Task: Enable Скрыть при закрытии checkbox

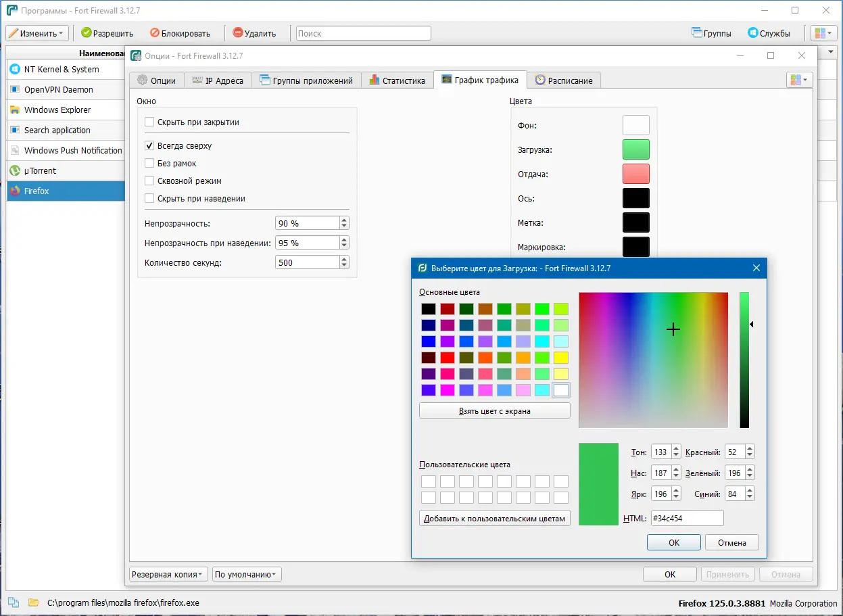Action: [150, 122]
